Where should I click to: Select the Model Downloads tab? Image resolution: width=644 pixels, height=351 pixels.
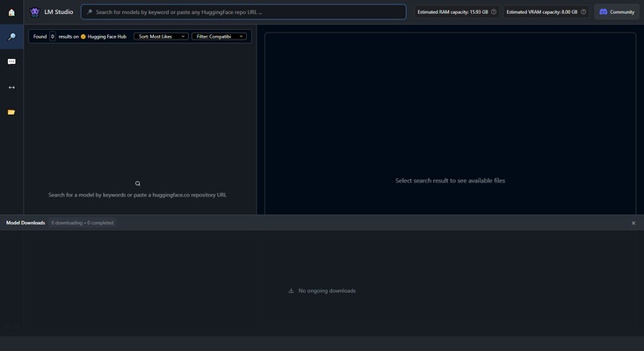[25, 223]
